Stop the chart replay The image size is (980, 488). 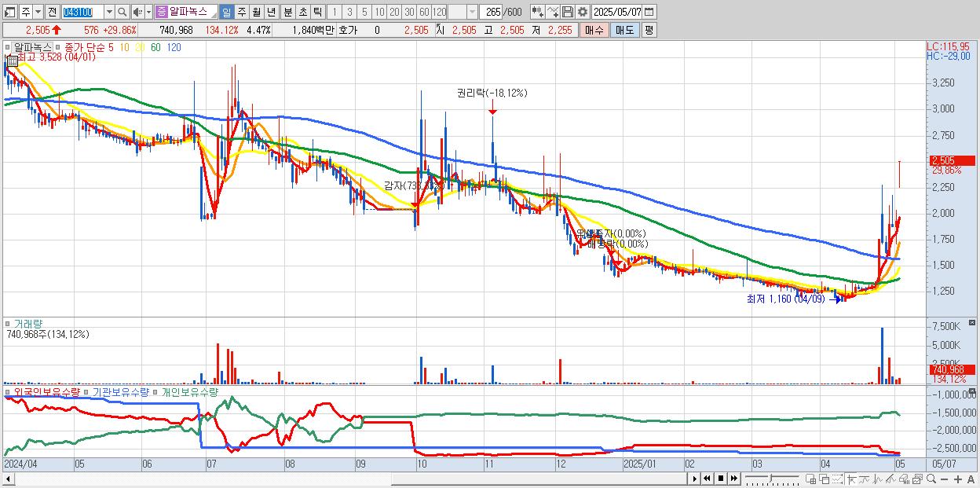click(x=720, y=479)
